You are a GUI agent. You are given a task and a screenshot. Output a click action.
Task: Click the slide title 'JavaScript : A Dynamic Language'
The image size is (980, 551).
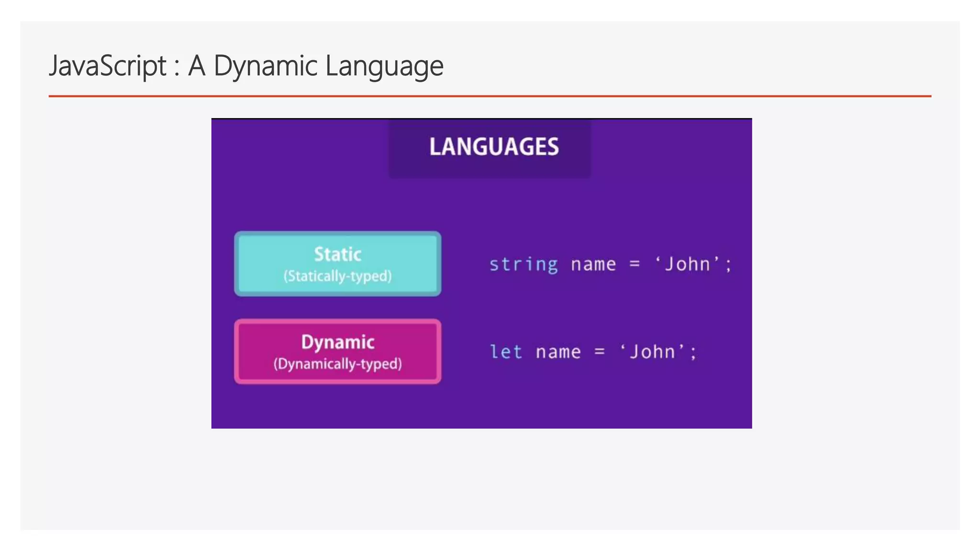click(x=246, y=66)
